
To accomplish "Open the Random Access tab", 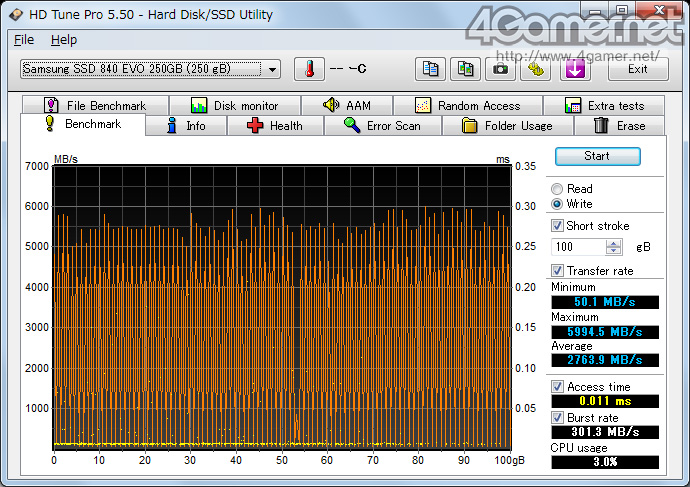I will 468,106.
